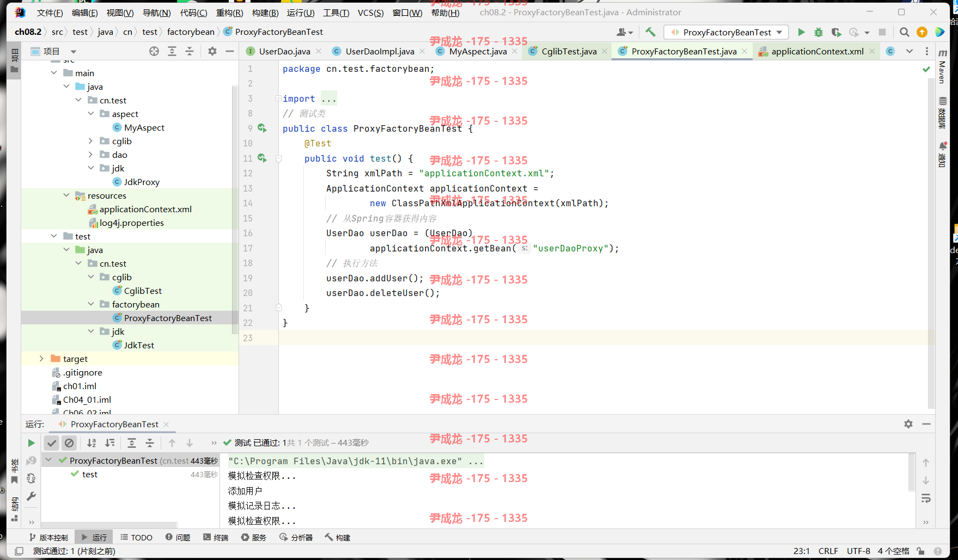Start debugging with the bug icon
Image resolution: width=958 pixels, height=560 pixels.
pos(819,32)
